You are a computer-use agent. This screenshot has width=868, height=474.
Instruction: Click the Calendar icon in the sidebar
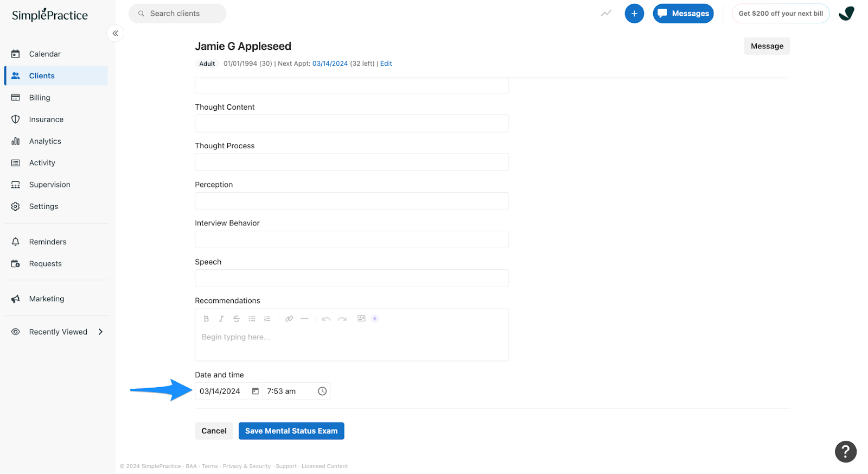coord(16,54)
